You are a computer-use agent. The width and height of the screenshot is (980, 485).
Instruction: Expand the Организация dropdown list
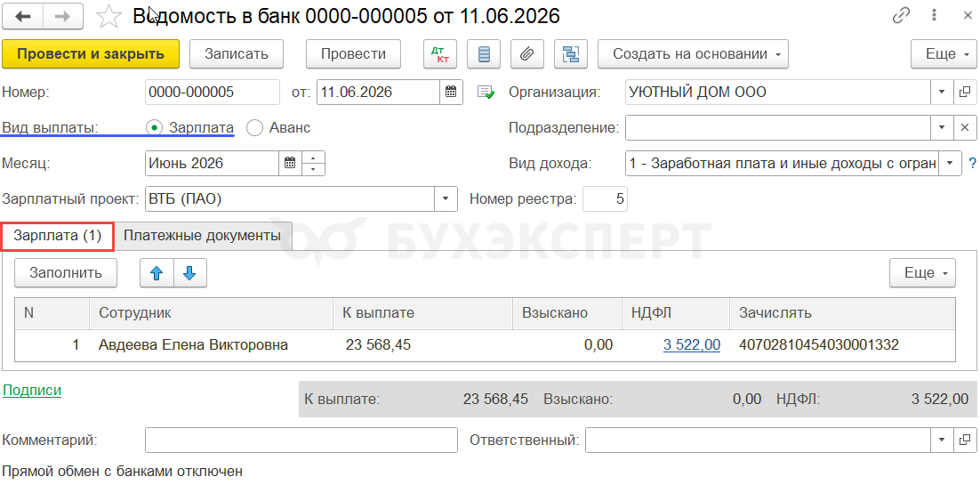[942, 93]
